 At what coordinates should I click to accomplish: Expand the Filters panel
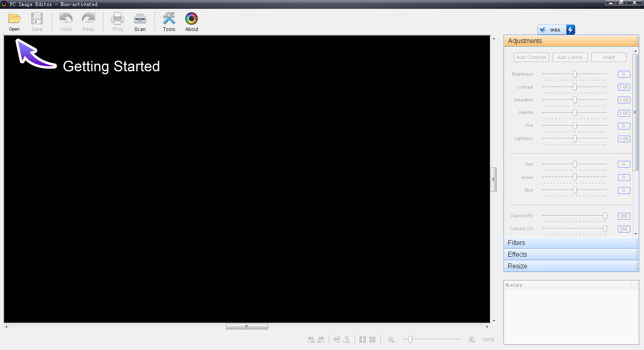point(571,243)
